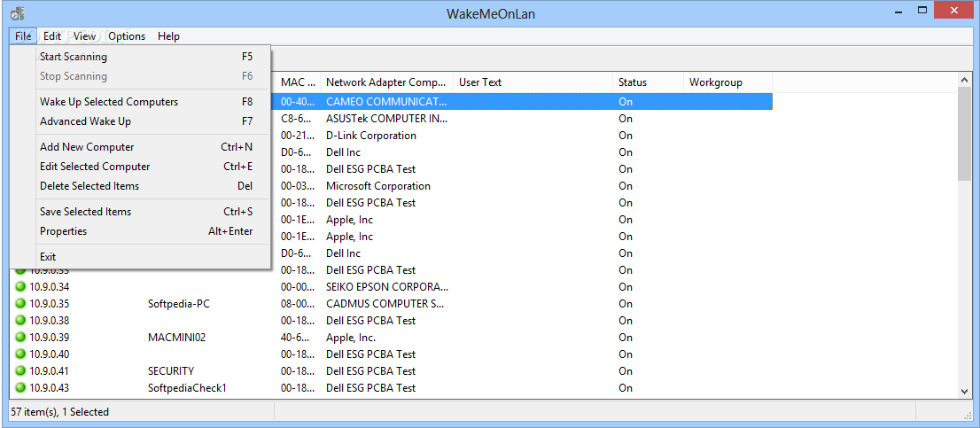Click ASUSTek COMPUTER IN... adapter cell

pos(387,118)
